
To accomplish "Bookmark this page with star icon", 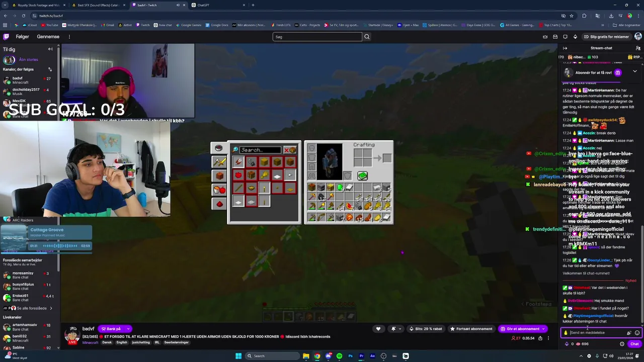I will tap(572, 16).
